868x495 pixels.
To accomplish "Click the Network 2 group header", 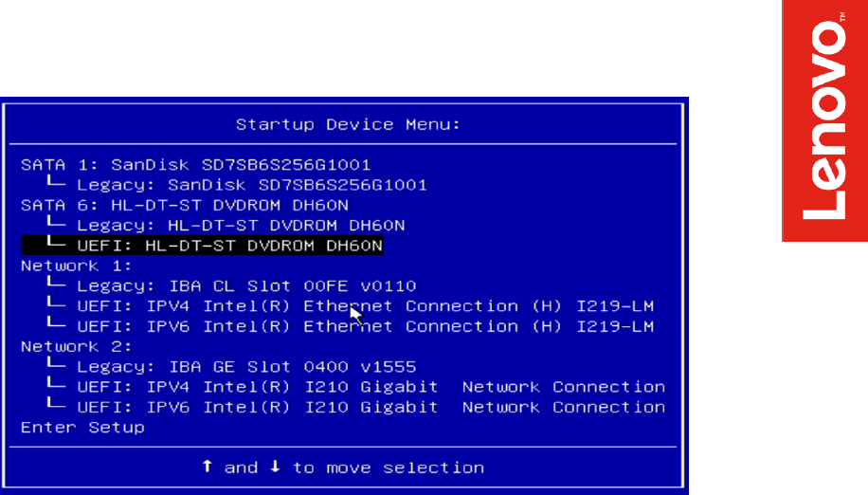I will point(77,346).
